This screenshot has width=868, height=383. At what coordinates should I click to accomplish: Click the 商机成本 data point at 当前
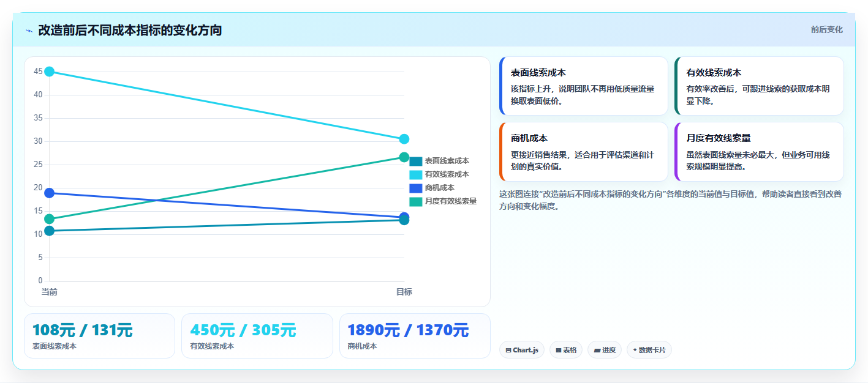point(50,193)
